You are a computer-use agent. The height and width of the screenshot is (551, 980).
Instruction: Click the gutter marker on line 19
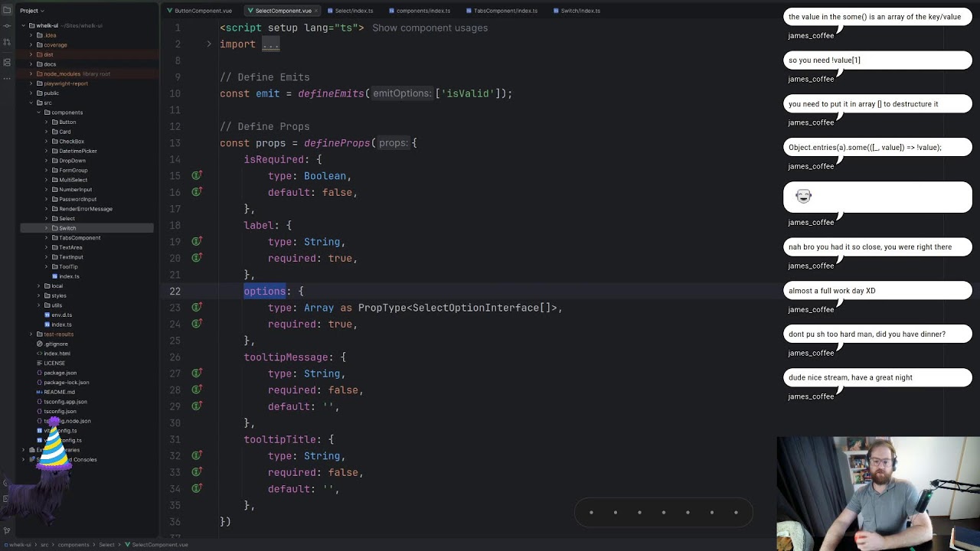pyautogui.click(x=197, y=242)
